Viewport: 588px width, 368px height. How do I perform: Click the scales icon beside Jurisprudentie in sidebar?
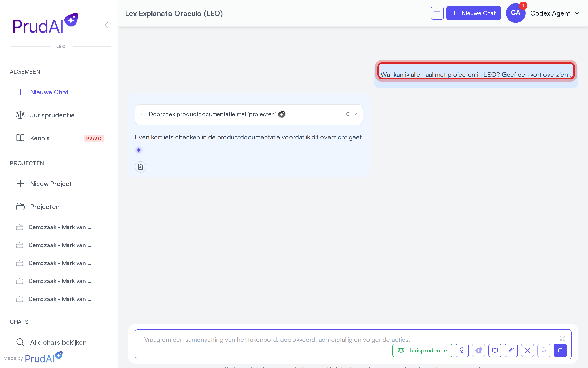point(20,115)
